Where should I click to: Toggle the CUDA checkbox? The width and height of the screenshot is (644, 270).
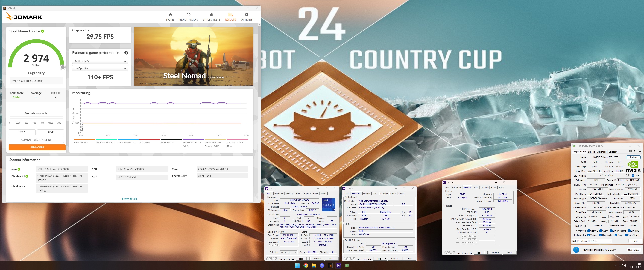click(x=601, y=231)
